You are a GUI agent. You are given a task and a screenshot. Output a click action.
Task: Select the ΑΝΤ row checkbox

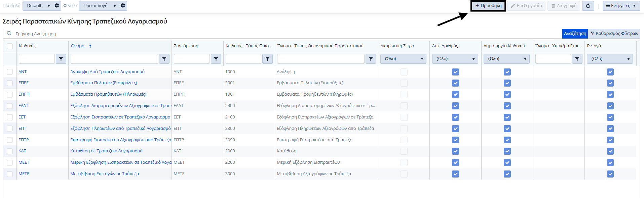[10, 72]
